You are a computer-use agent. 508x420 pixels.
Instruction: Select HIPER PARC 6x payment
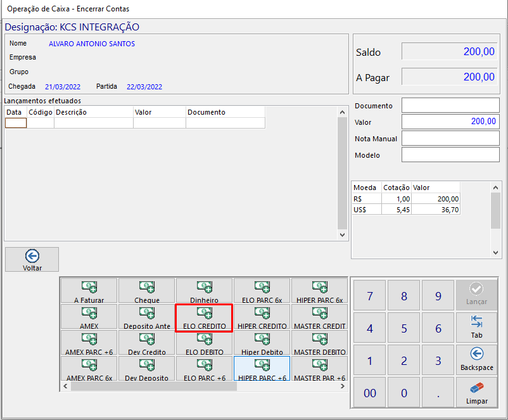point(319,291)
